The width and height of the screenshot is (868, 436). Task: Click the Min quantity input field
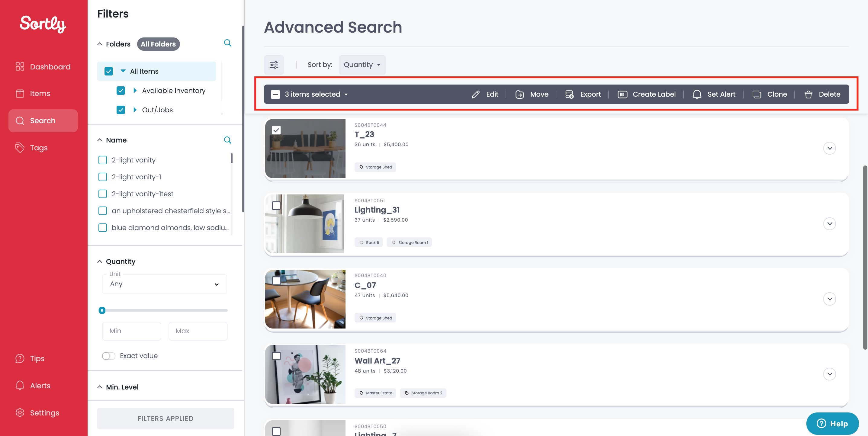(x=132, y=331)
